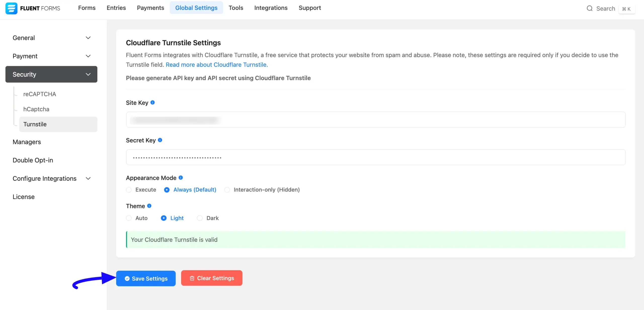Open the reCAPTCHA settings
Image resolution: width=644 pixels, height=310 pixels.
pos(39,94)
